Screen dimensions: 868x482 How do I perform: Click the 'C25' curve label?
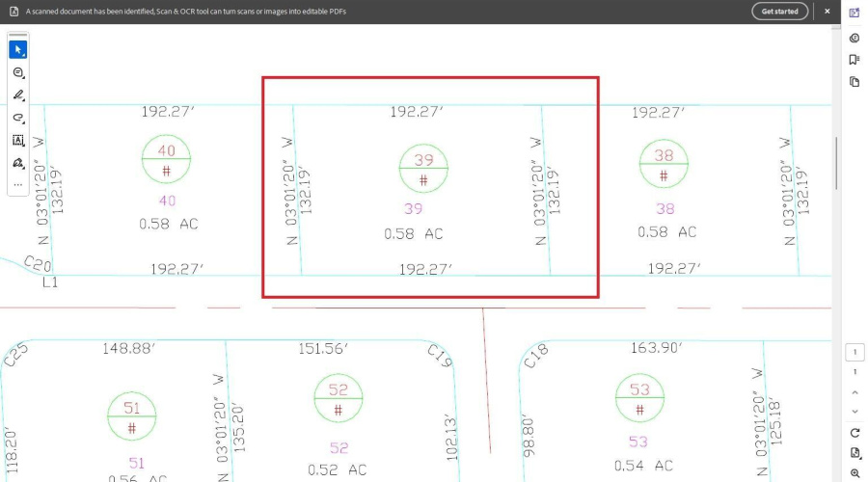coord(15,355)
